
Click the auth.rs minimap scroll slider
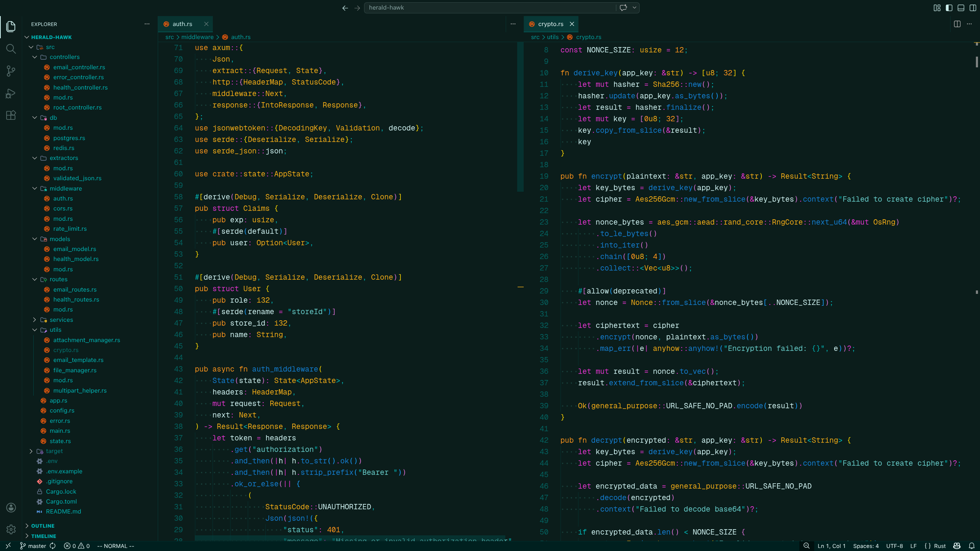click(x=520, y=117)
